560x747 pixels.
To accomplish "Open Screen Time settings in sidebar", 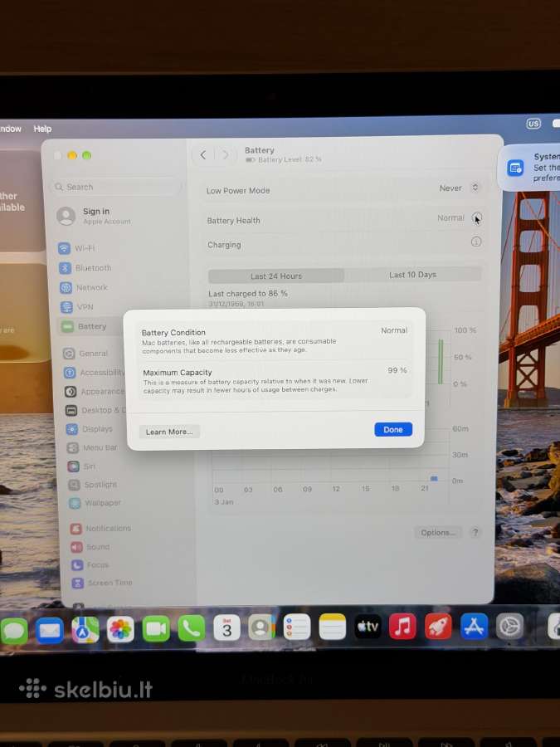I will [x=102, y=583].
